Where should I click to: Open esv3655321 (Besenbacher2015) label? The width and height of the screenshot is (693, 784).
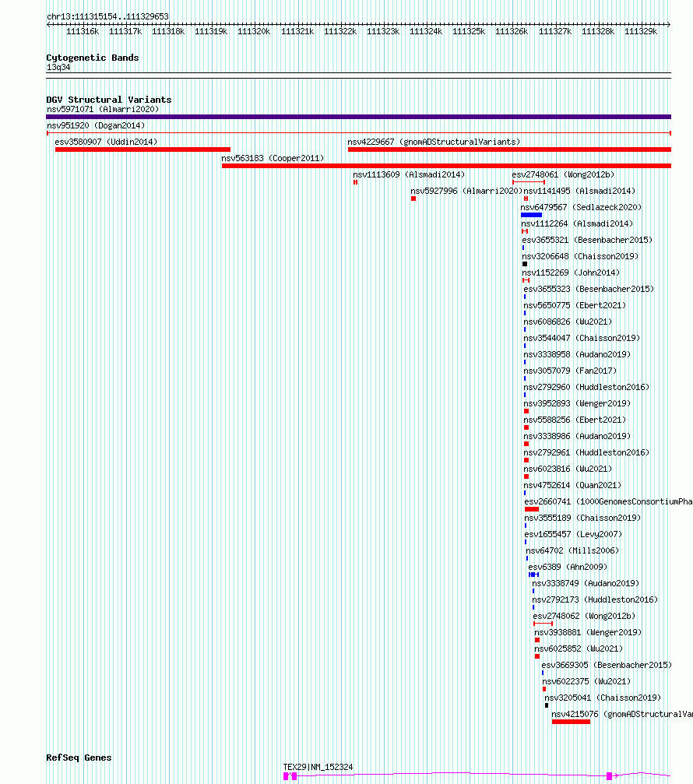tap(587, 240)
